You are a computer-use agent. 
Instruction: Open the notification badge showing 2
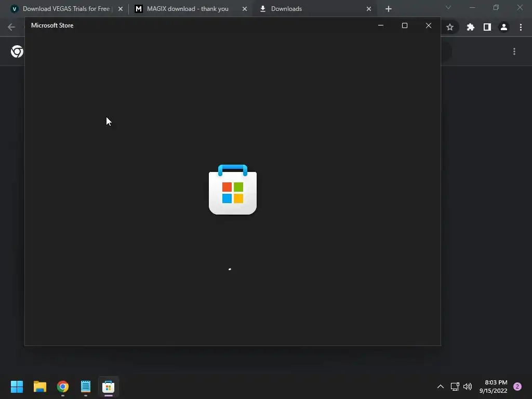point(517,387)
